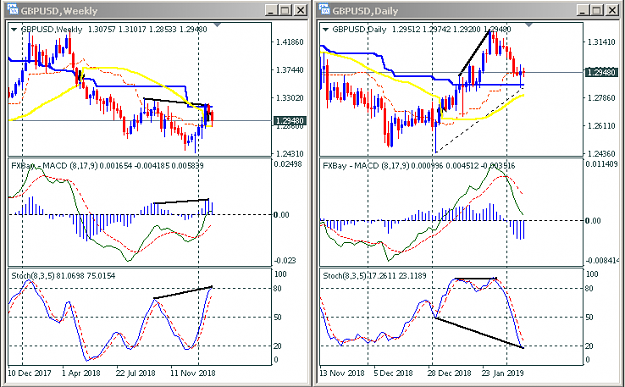Click the -0.023 MACD scale value in Weekly window
625x387 pixels.
tap(285, 261)
